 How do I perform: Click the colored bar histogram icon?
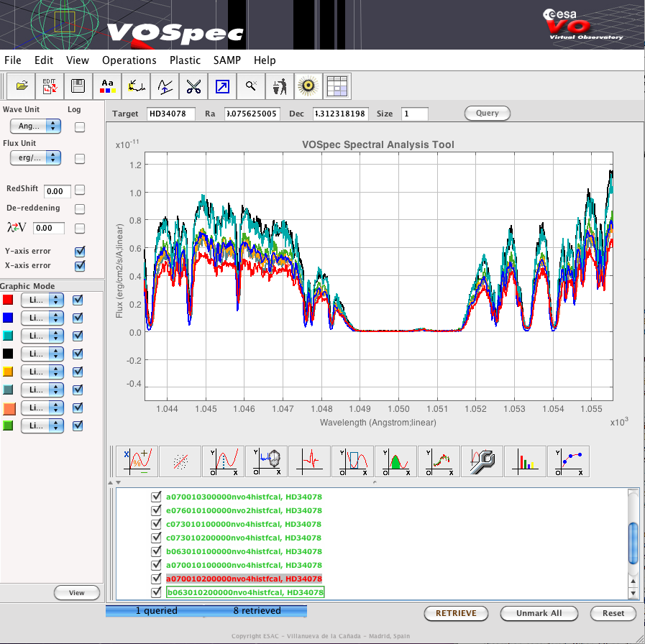526,461
